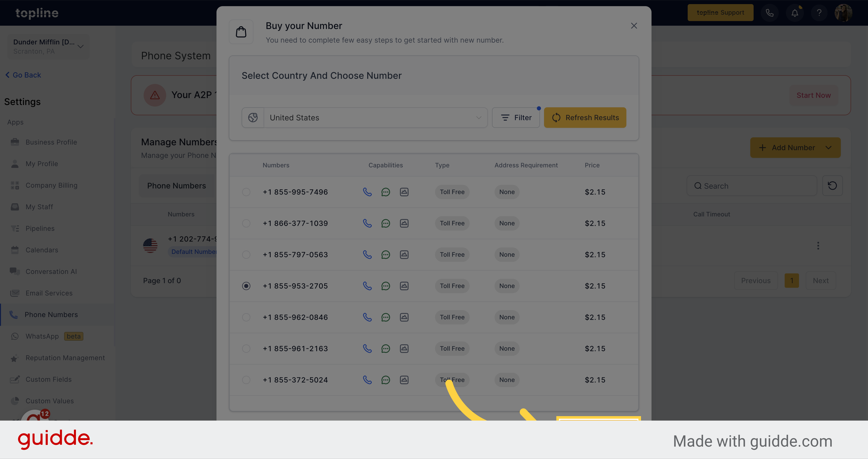Image resolution: width=868 pixels, height=459 pixels.
Task: Click the Search field in Manage Numbers
Action: click(751, 186)
